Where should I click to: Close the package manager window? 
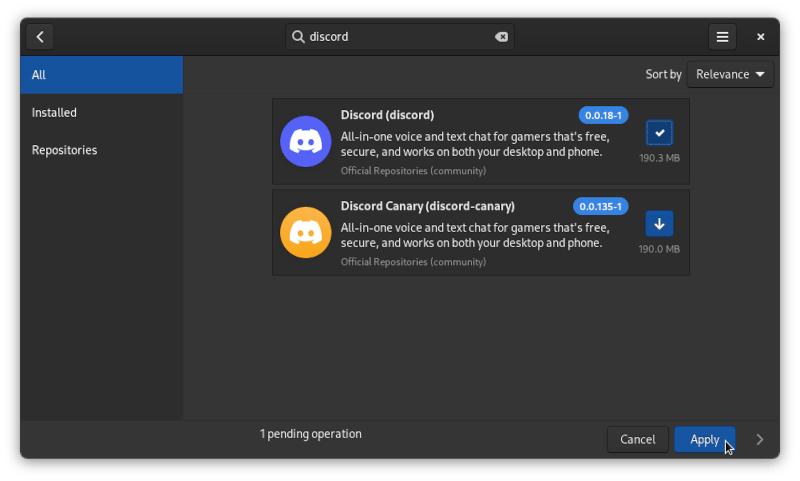(760, 37)
